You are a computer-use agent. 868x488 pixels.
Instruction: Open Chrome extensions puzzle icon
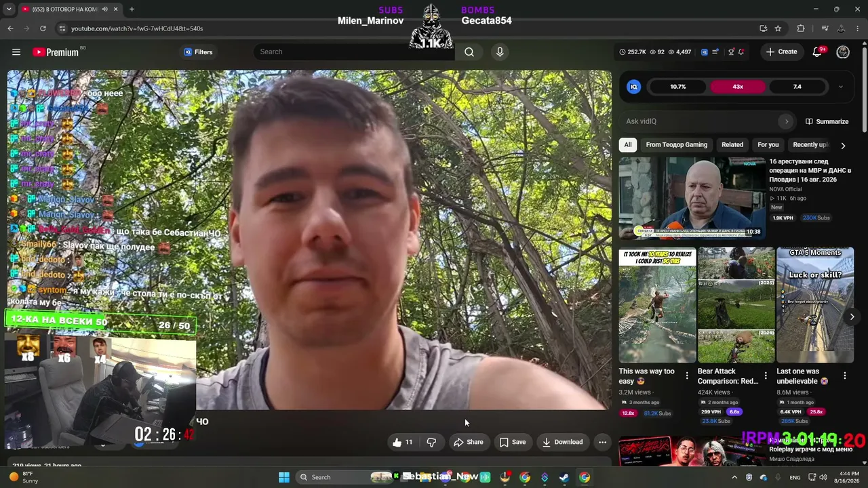tap(801, 28)
